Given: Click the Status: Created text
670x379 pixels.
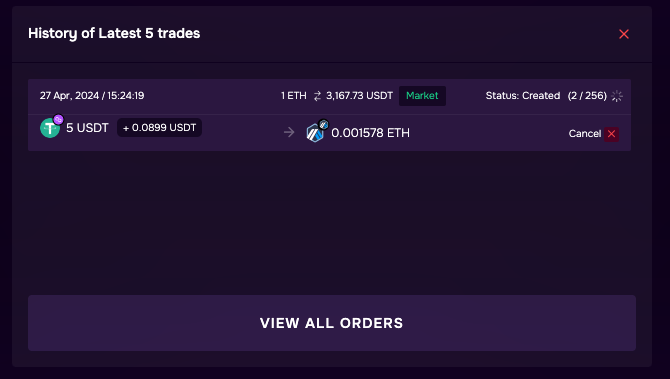Looking at the screenshot, I should (x=523, y=96).
